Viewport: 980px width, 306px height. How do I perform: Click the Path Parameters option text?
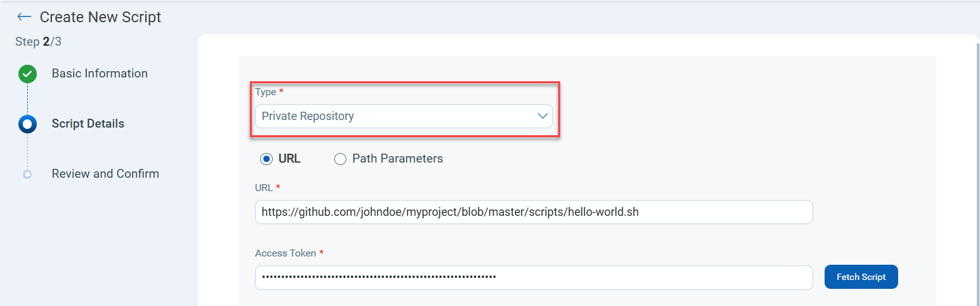pyautogui.click(x=398, y=159)
